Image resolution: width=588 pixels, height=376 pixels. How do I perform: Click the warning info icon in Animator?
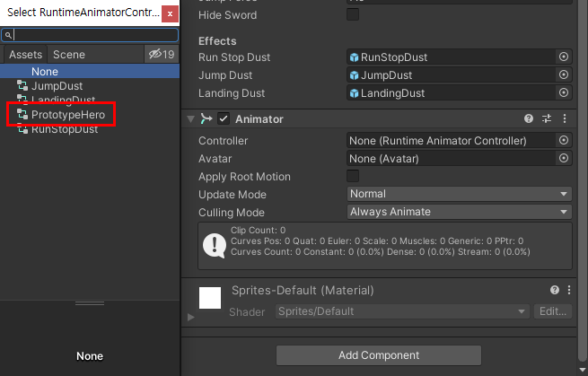coord(215,246)
